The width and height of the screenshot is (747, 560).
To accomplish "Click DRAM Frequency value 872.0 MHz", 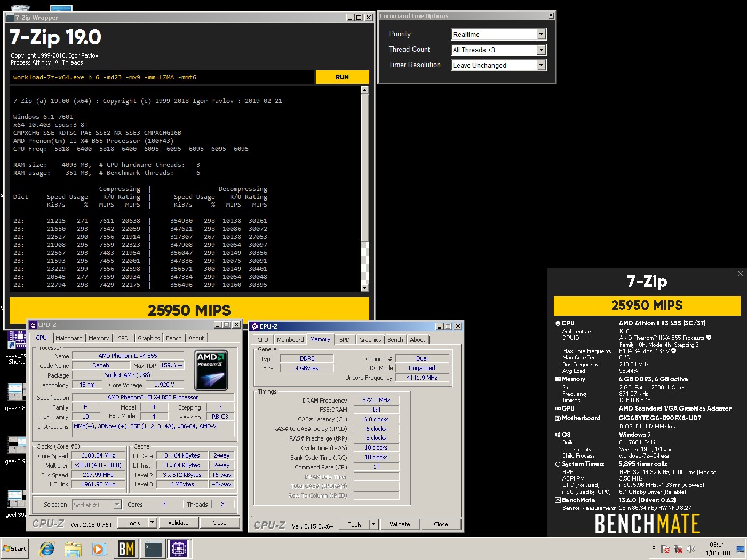I will click(x=376, y=400).
